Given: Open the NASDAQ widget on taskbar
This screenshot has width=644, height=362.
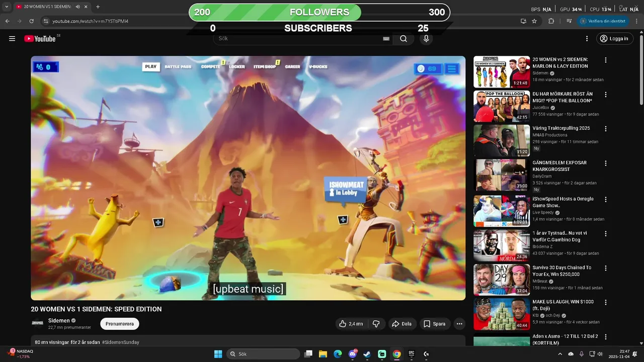Looking at the screenshot, I should point(20,353).
